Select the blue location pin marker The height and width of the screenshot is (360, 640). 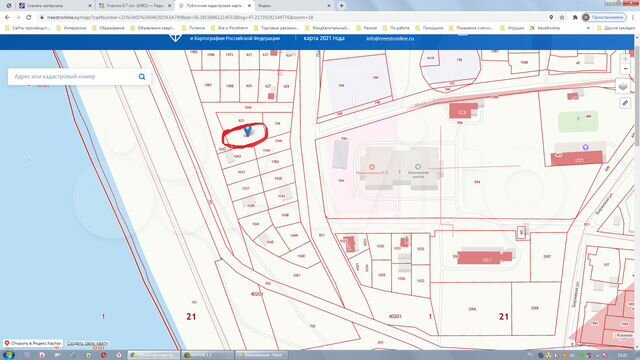(x=247, y=131)
